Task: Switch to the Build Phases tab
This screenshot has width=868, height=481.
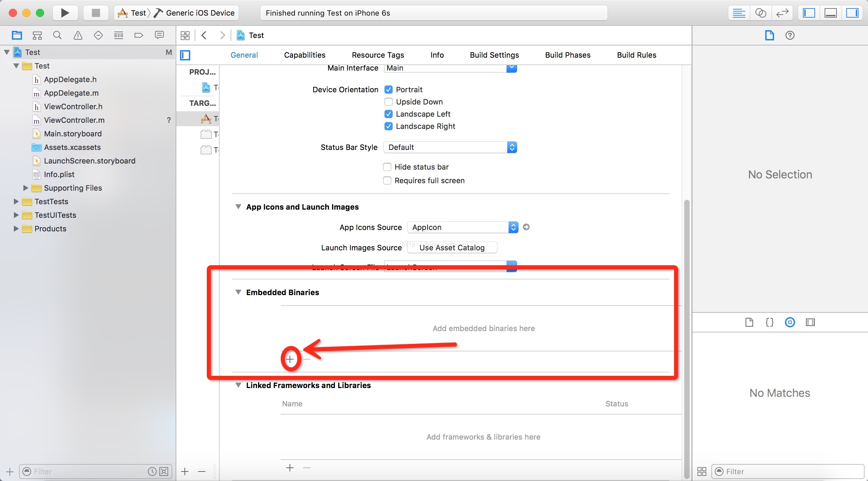Action: tap(568, 55)
